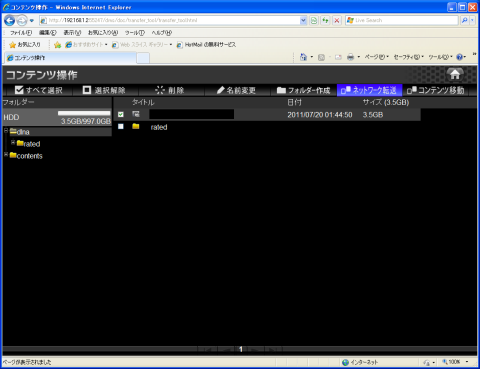The height and width of the screenshot is (369, 480).
Task: Open the rated folder name in the list
Action: (x=159, y=127)
